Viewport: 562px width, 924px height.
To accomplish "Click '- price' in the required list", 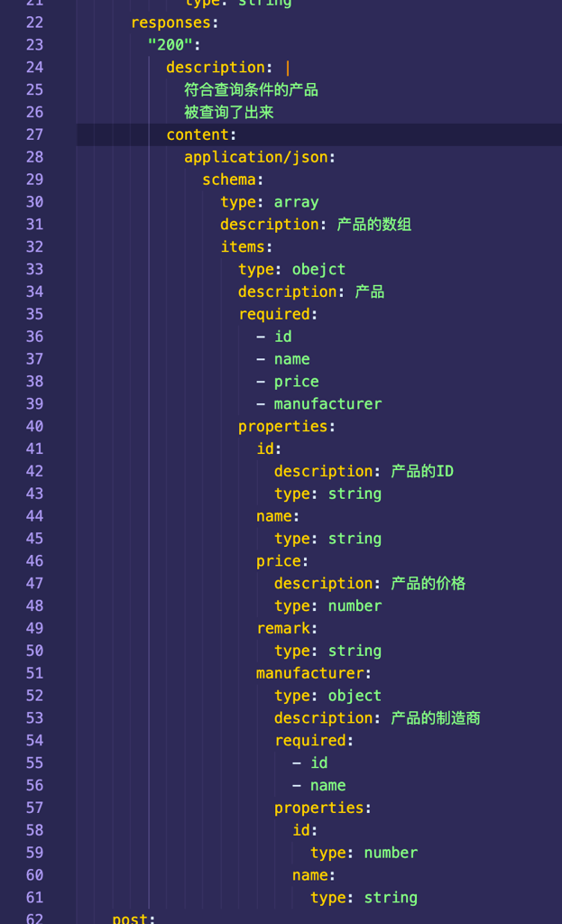I will [296, 382].
